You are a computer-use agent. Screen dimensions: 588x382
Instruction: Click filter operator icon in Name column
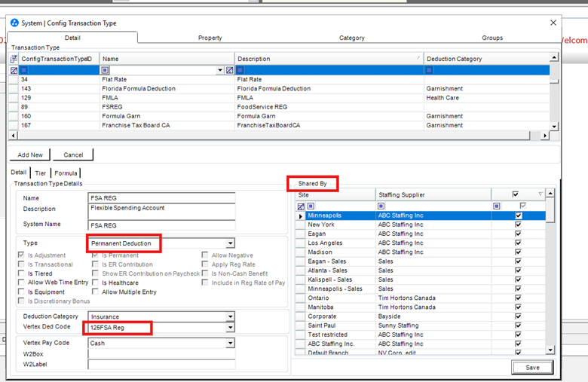point(105,70)
